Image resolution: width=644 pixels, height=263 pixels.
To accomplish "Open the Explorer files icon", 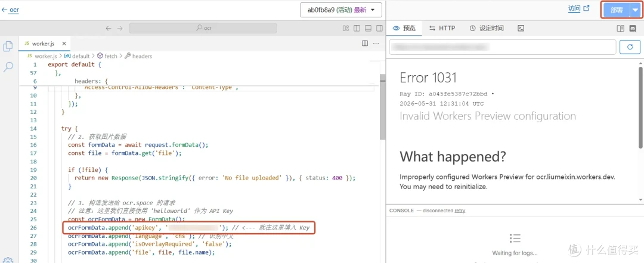I will coord(8,47).
